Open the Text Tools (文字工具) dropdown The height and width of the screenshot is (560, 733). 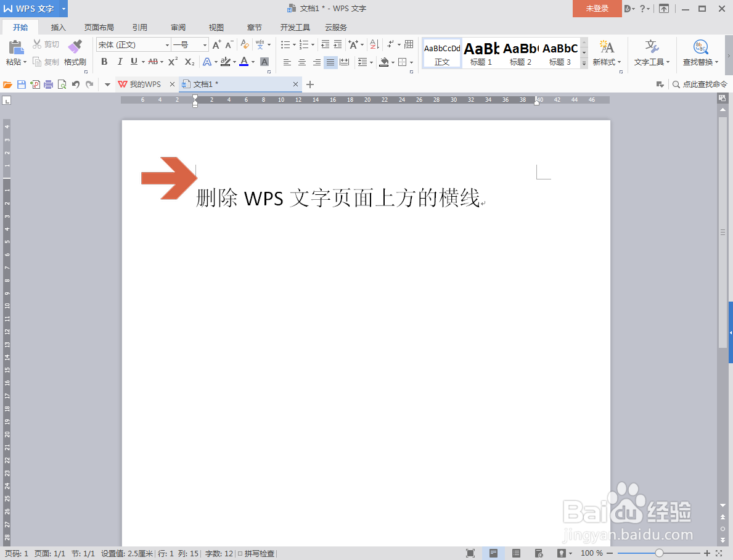[652, 62]
